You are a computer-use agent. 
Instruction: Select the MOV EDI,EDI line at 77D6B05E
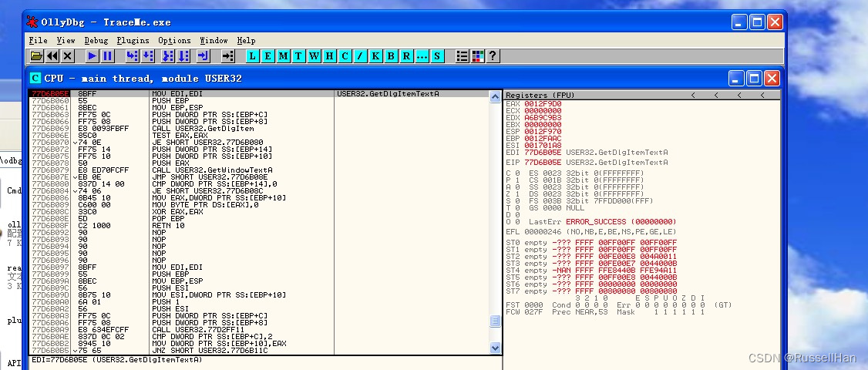point(259,93)
